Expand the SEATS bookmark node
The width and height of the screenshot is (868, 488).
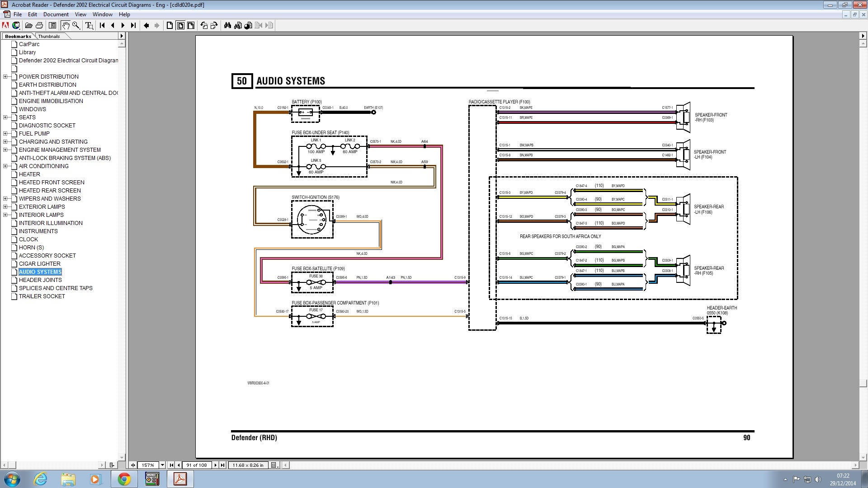[5, 117]
